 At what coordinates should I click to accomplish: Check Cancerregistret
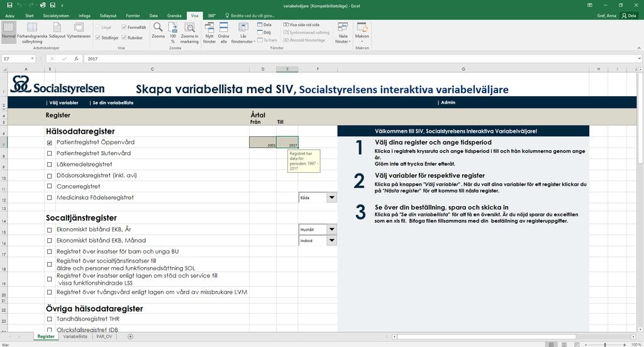point(49,186)
